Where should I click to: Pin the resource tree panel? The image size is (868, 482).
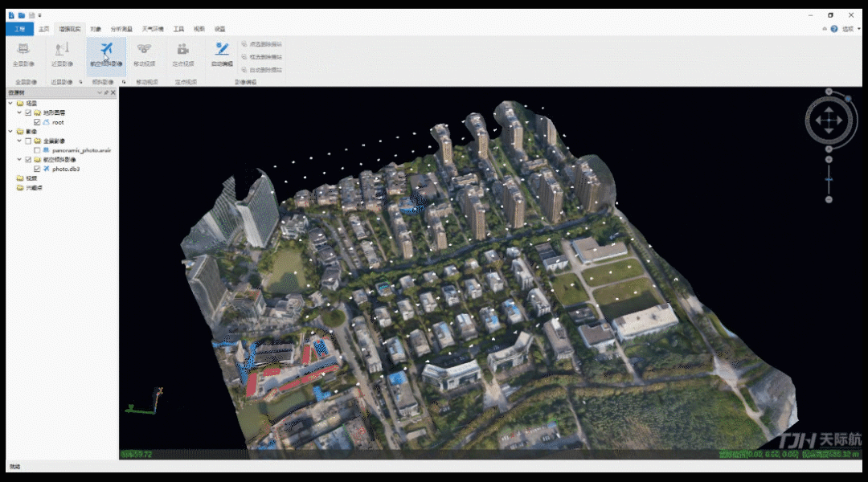(106, 93)
